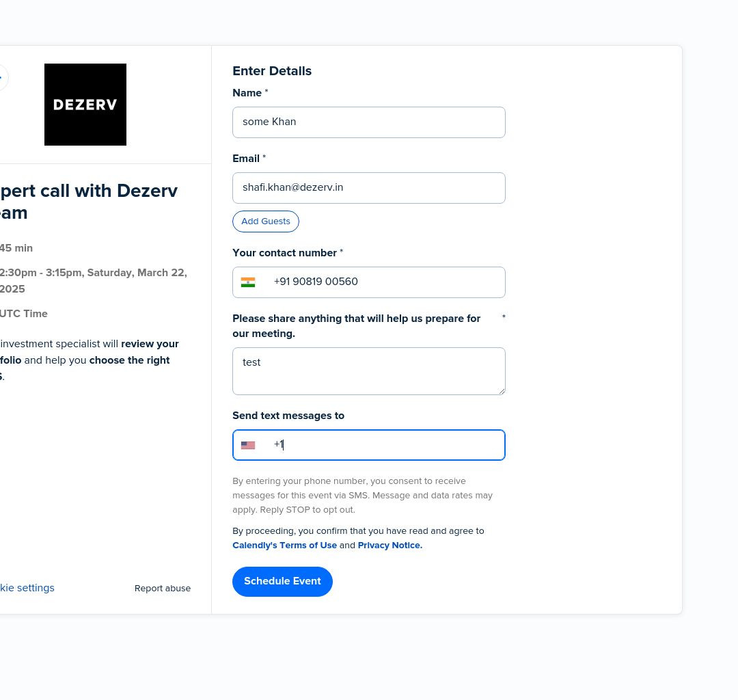Focus the Send text messages phone input
The width and height of the screenshot is (738, 700).
click(x=369, y=445)
